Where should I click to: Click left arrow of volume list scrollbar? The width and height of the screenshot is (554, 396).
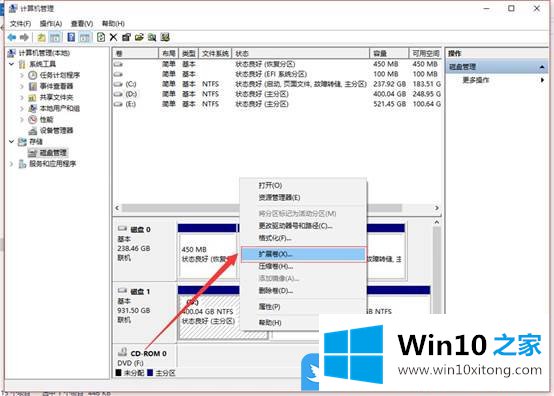(x=117, y=208)
